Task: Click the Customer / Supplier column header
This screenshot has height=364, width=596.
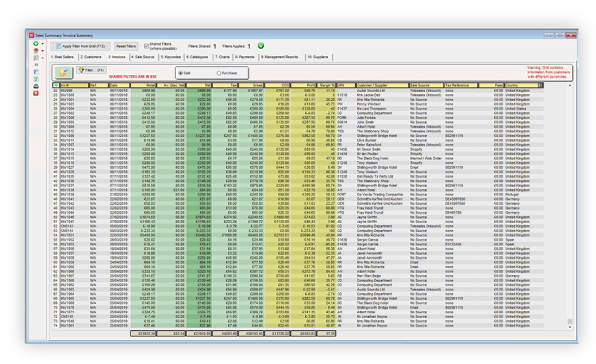Action: pyautogui.click(x=382, y=85)
